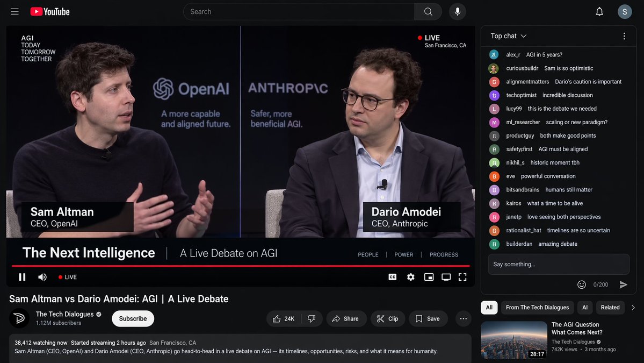Open 'The AGI Question What Comes Next?' title
This screenshot has width=644, height=363.
(577, 329)
